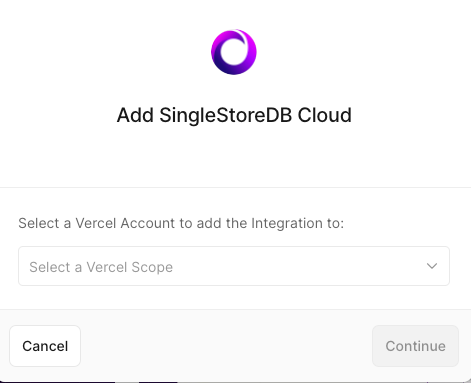This screenshot has height=383, width=471.
Task: Click the Cancel button
Action: pos(45,346)
